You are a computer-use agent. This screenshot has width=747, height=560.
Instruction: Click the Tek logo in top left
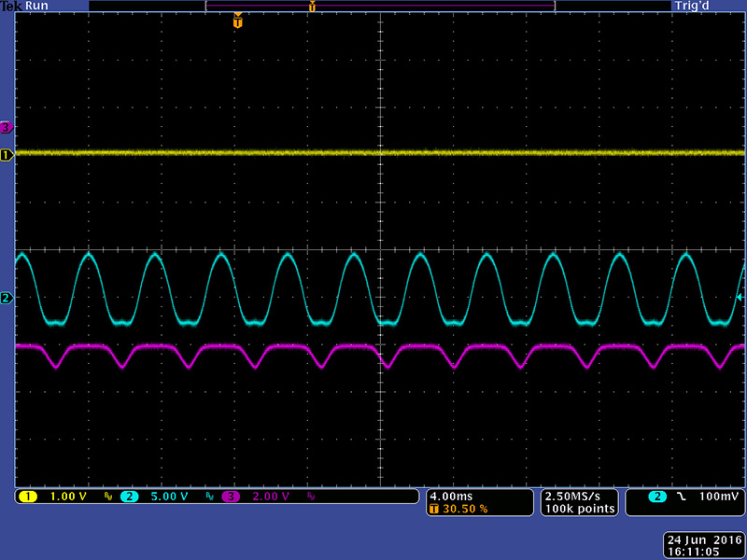[x=11, y=6]
